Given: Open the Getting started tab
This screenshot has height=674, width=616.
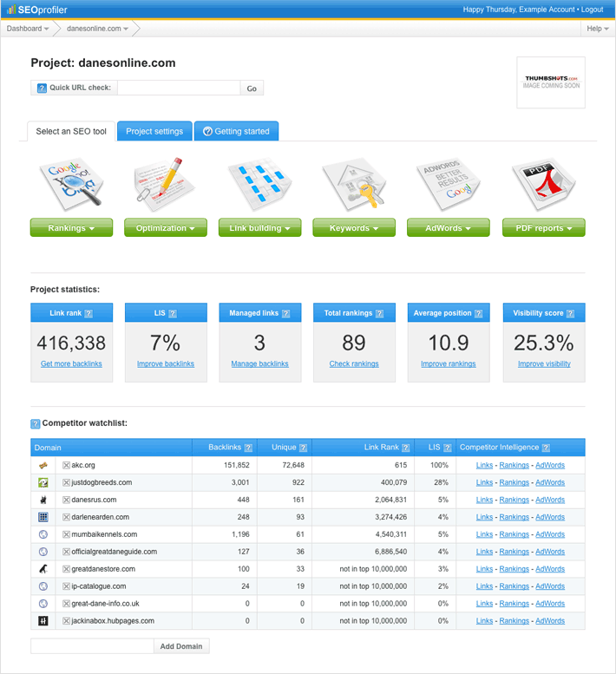Looking at the screenshot, I should tap(236, 131).
